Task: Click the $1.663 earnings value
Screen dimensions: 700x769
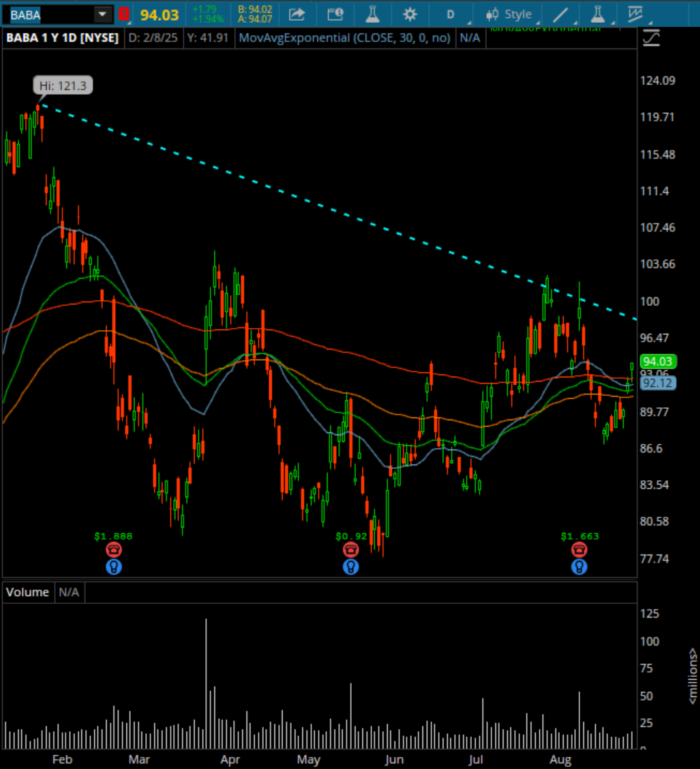Action: tap(580, 536)
